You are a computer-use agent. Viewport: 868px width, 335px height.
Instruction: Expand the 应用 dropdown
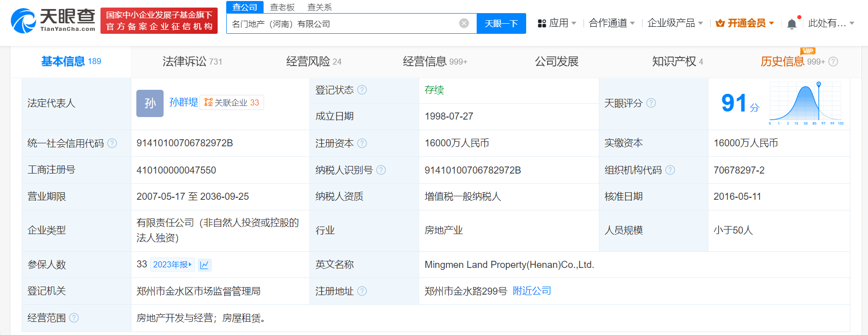(574, 23)
